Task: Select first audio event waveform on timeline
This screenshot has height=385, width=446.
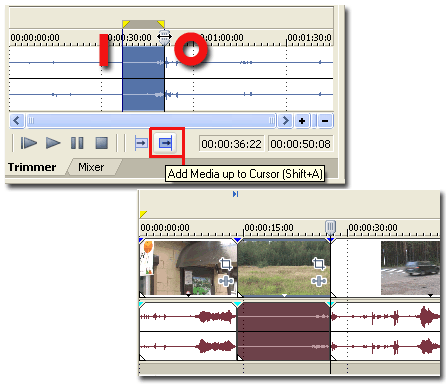Action: click(188, 331)
